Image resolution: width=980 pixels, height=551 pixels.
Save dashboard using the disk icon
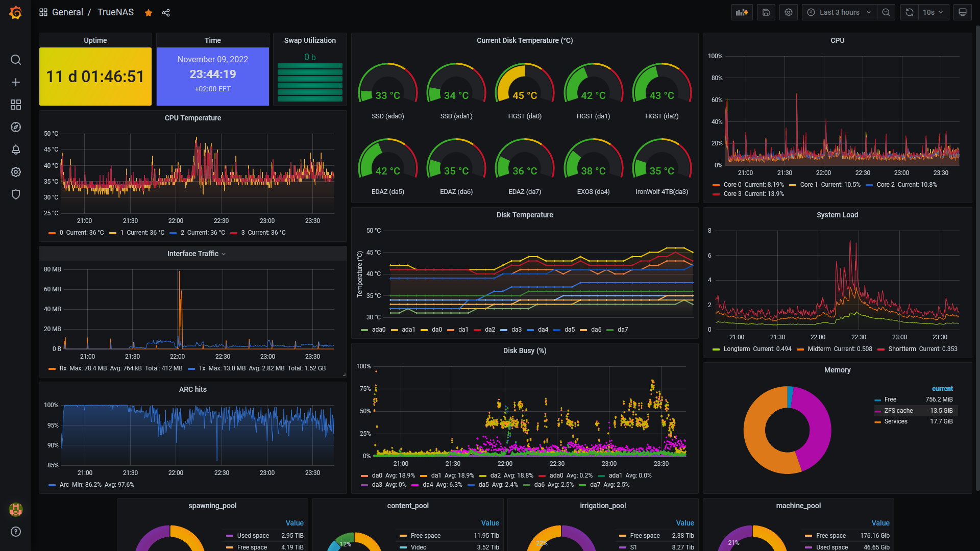766,12
